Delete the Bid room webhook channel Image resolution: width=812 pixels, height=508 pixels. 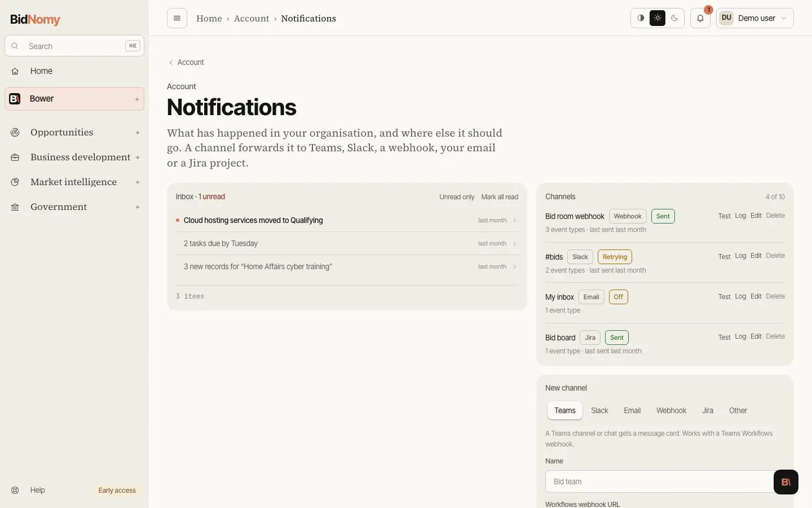(x=775, y=216)
